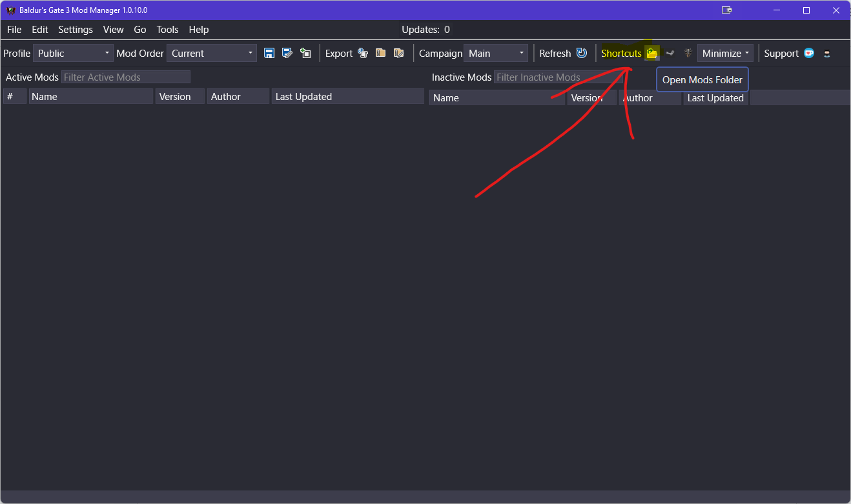
Task: Click the title bar icon left of minimize
Action: tap(727, 10)
